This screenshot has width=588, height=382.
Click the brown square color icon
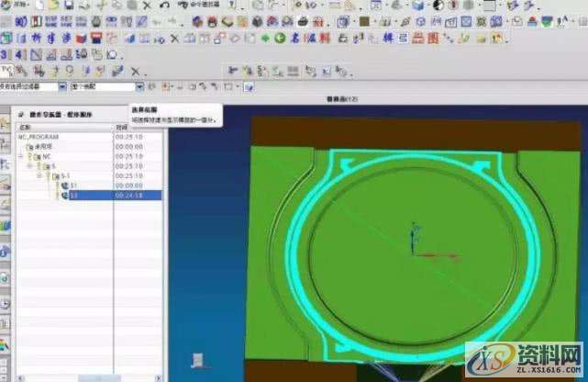pos(364,21)
